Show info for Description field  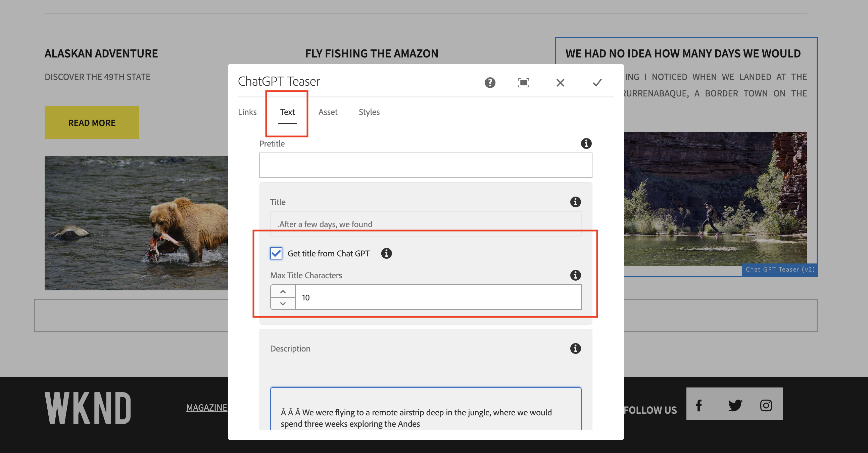click(575, 348)
